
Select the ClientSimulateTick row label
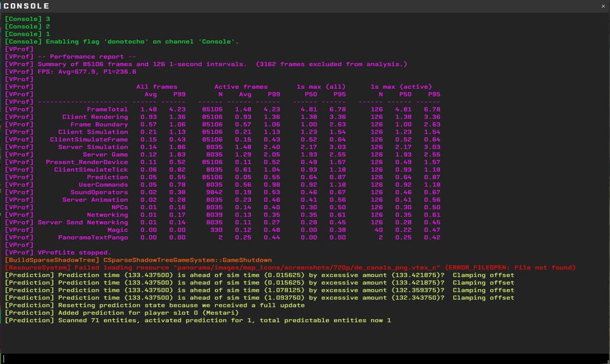click(x=91, y=170)
